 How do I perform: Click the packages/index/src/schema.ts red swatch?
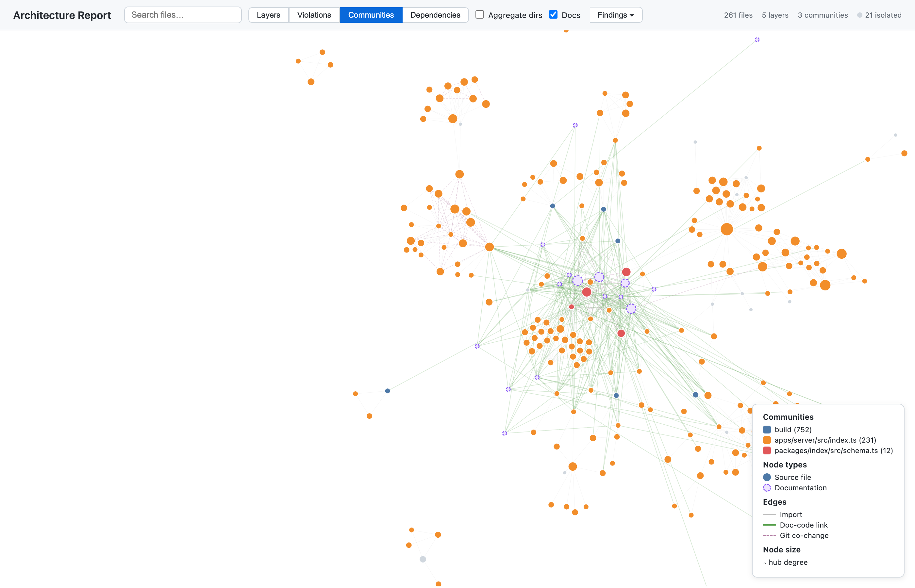tap(767, 450)
